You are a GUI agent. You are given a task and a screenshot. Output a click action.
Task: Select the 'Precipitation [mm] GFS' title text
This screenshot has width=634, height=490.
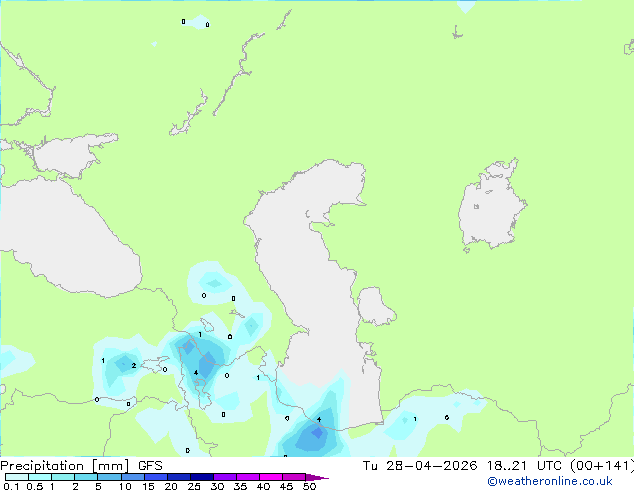(x=81, y=466)
